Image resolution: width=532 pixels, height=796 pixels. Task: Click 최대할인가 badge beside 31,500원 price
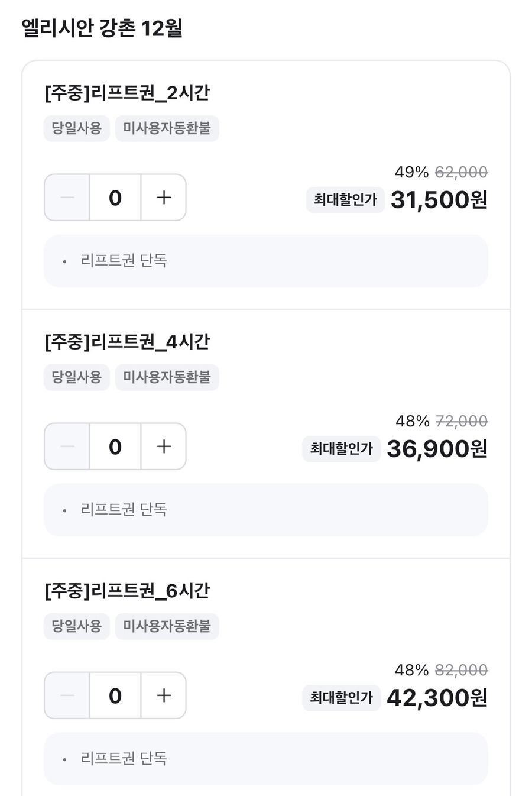pyautogui.click(x=345, y=199)
